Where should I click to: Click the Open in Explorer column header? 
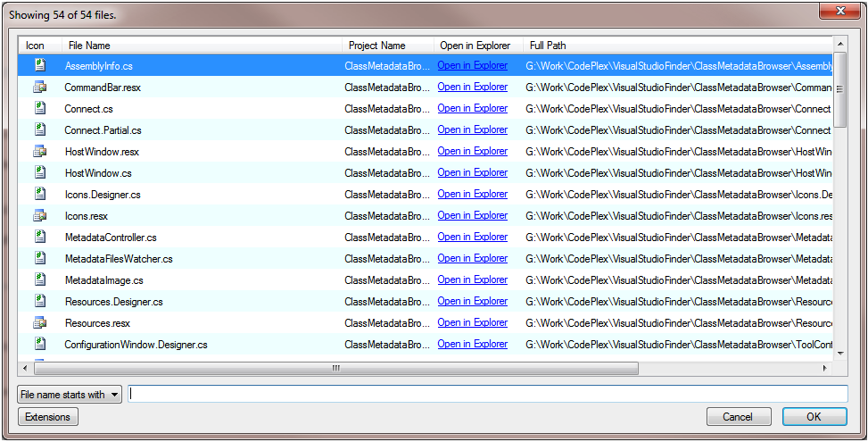tap(478, 46)
